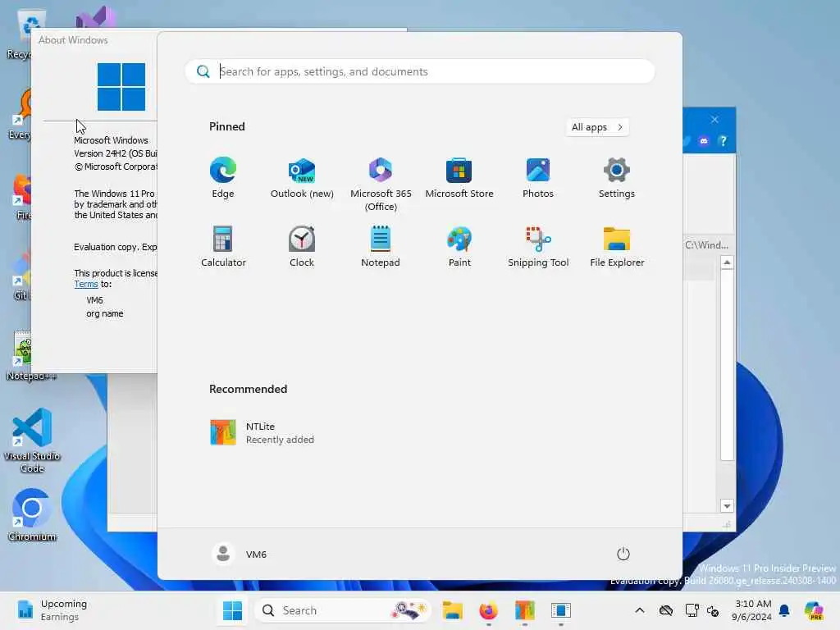Click help question mark in NTLite window
Image resolution: width=840 pixels, height=630 pixels.
click(724, 141)
